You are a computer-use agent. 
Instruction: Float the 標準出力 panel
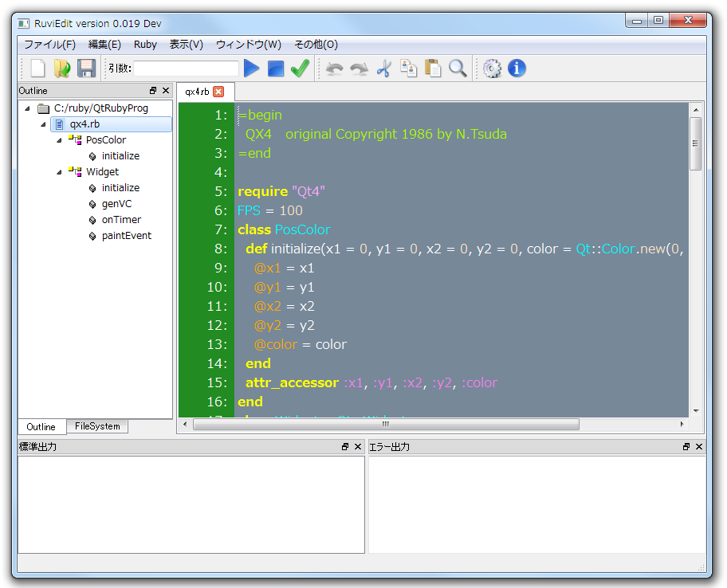[345, 447]
